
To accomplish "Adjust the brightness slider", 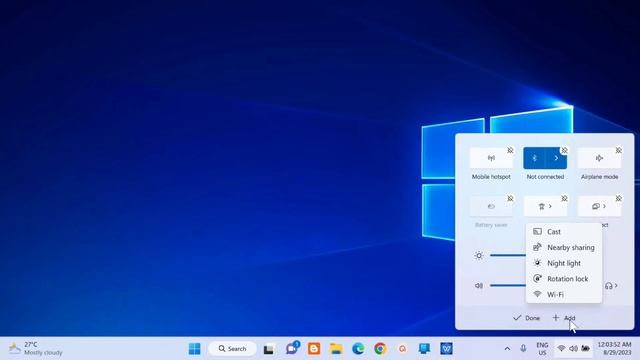I will coord(508,256).
